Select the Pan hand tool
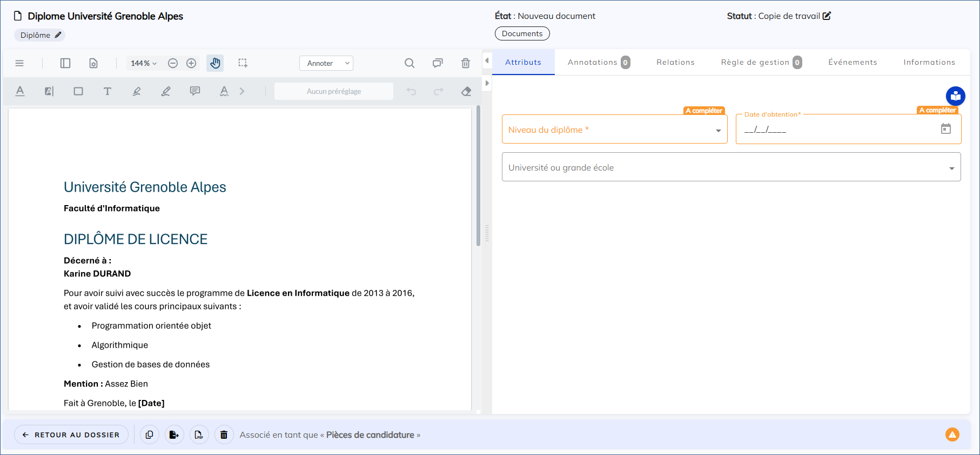Viewport: 980px width, 455px height. coord(215,63)
